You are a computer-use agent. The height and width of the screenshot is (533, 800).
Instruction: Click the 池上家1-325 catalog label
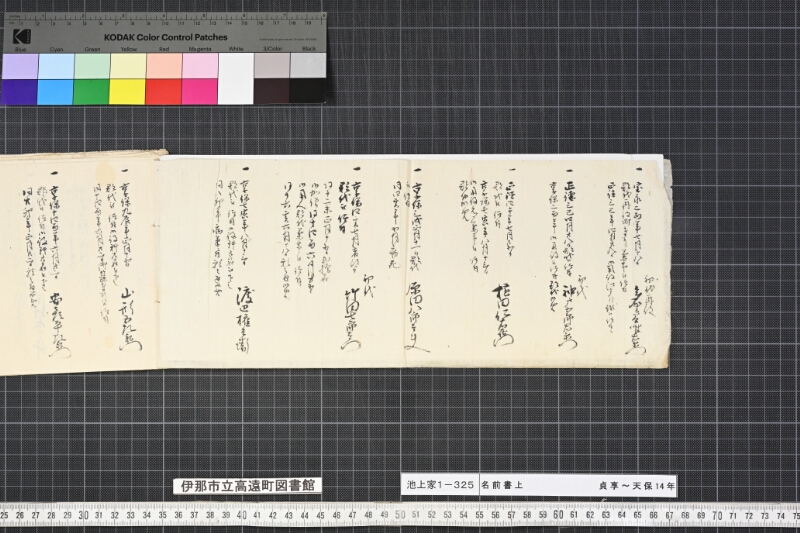pos(440,485)
